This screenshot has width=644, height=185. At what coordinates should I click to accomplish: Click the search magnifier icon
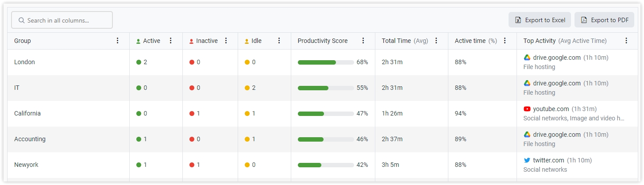tap(21, 20)
